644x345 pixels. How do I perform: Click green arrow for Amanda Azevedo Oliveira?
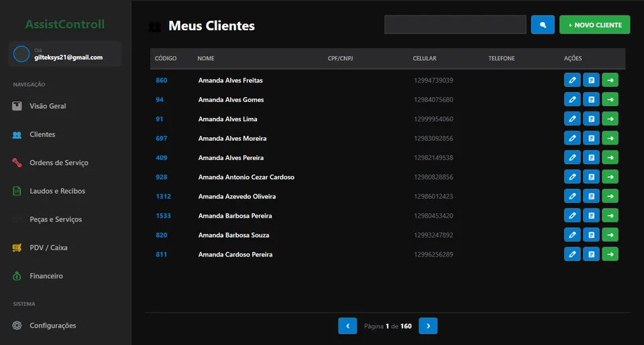point(610,196)
